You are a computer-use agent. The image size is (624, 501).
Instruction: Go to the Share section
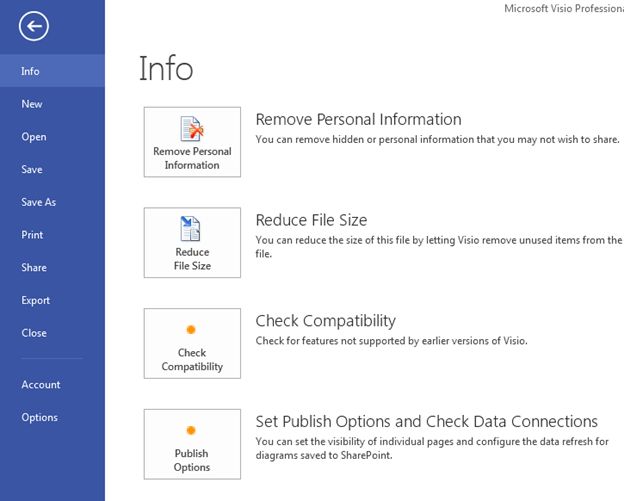pyautogui.click(x=34, y=268)
